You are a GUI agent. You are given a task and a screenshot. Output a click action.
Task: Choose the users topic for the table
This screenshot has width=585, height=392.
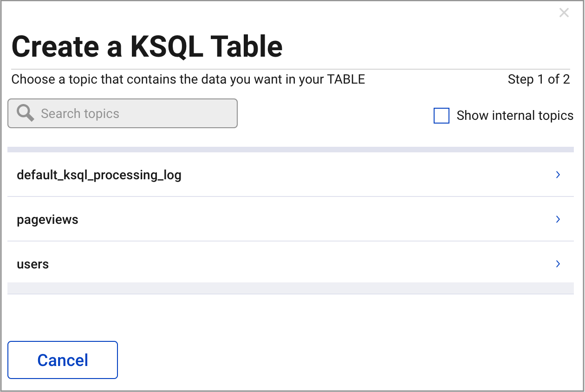click(x=32, y=264)
